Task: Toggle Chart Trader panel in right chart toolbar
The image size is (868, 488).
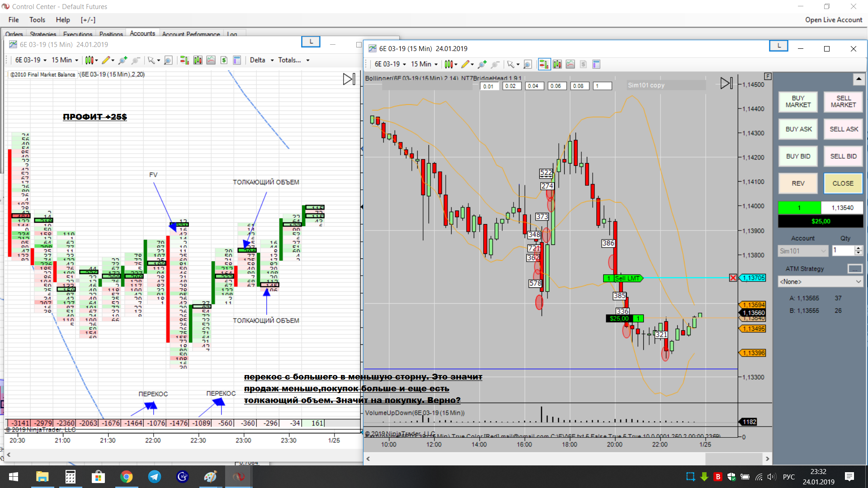Action: [x=544, y=64]
